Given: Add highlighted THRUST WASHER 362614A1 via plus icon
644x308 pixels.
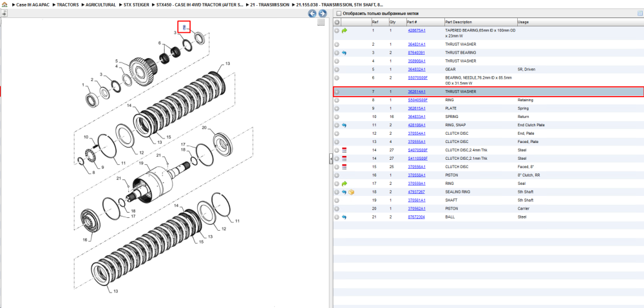Looking at the screenshot, I should 337,91.
